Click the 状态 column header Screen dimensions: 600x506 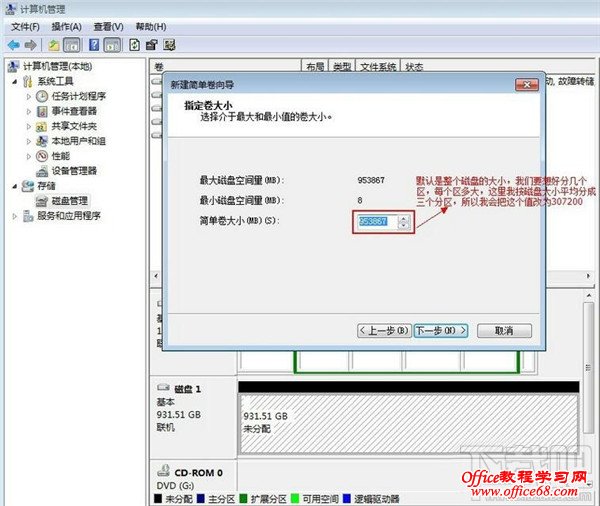[414, 67]
